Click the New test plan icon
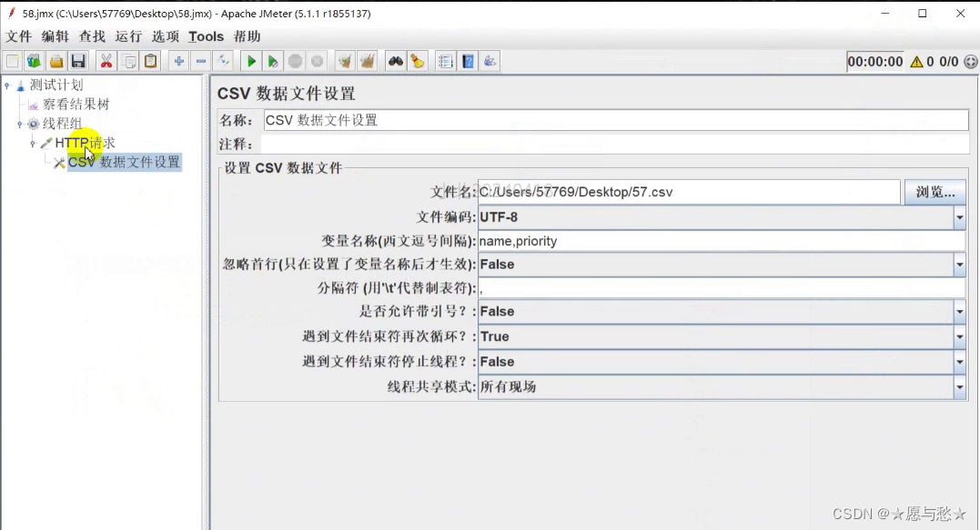The image size is (980, 530). tap(13, 61)
